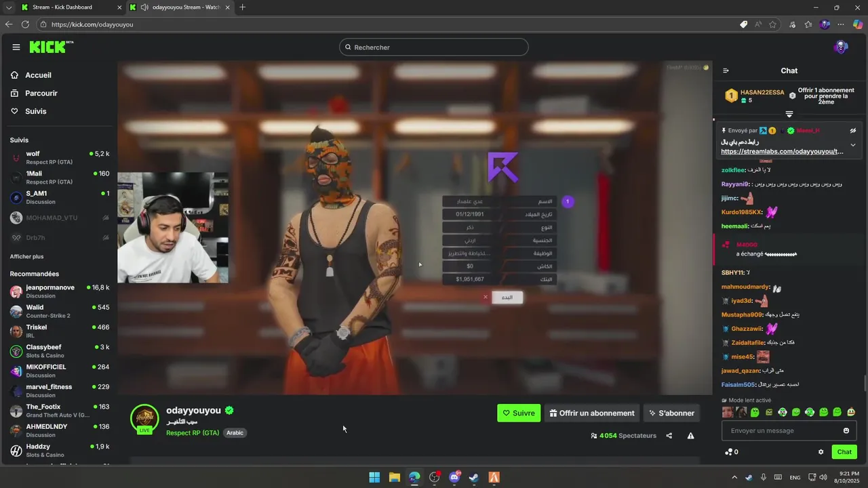Click odayyouyou's live avatar
The height and width of the screenshot is (488, 868).
pyautogui.click(x=144, y=419)
